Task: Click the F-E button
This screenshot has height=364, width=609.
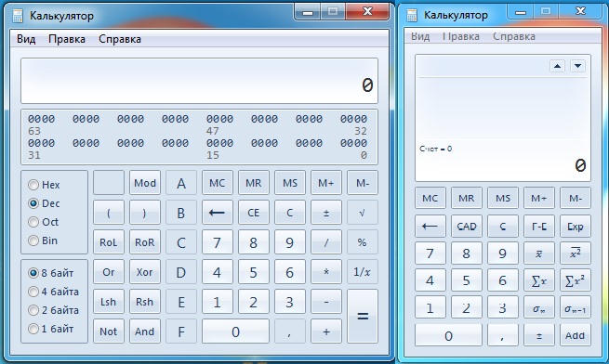Action: pyautogui.click(x=539, y=226)
